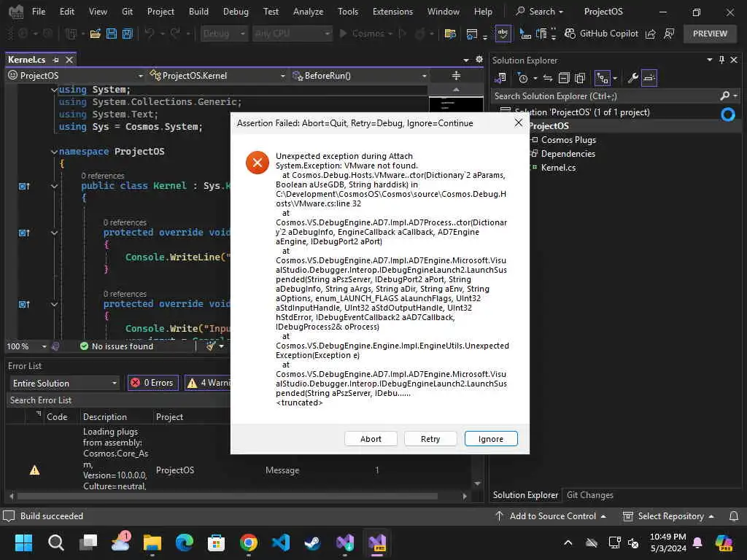
Task: Click the Search Solution Explorer field
Action: pos(605,96)
